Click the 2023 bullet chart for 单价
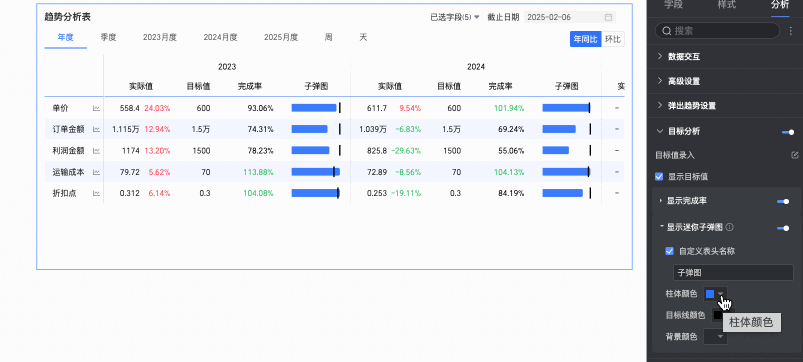 (316, 108)
